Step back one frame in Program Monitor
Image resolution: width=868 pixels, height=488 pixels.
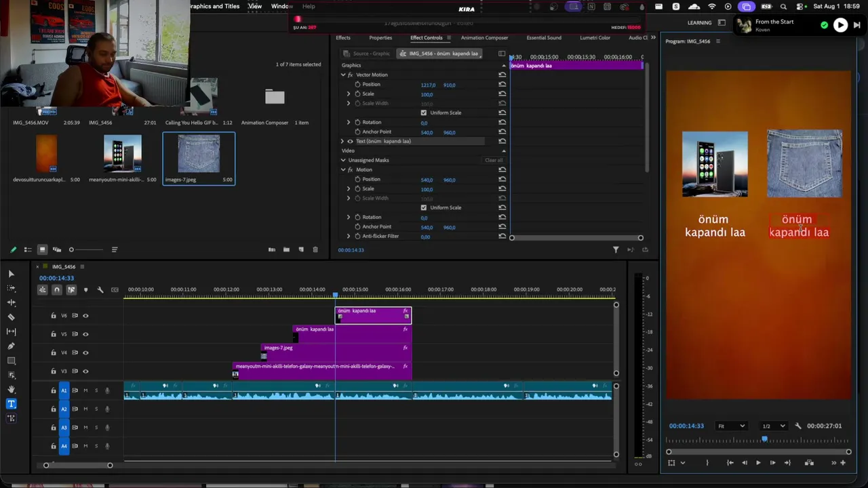[744, 463]
